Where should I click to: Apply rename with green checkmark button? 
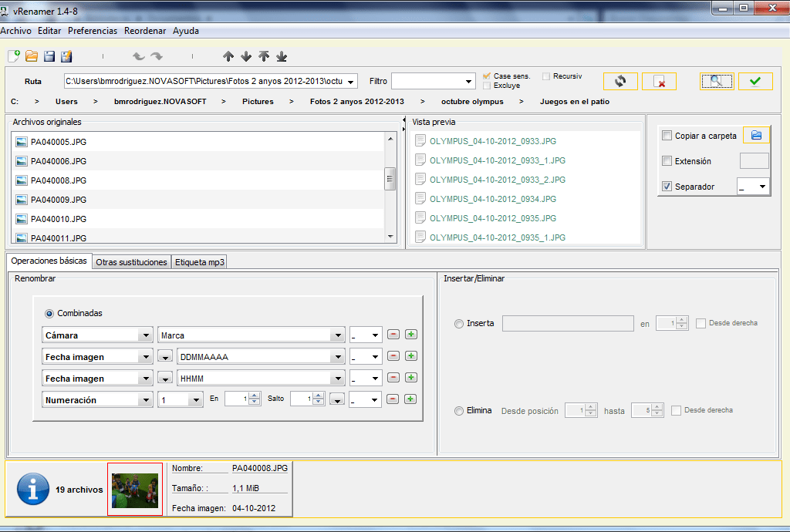point(755,81)
